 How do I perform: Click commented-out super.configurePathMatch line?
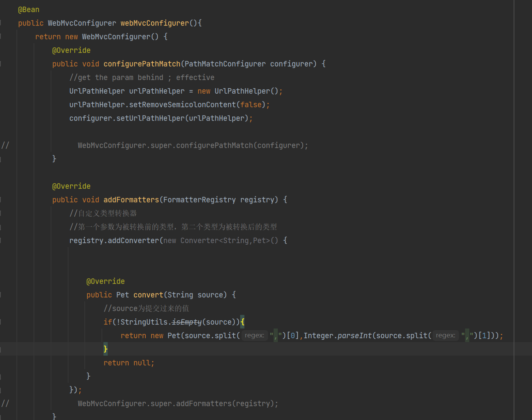tap(192, 146)
